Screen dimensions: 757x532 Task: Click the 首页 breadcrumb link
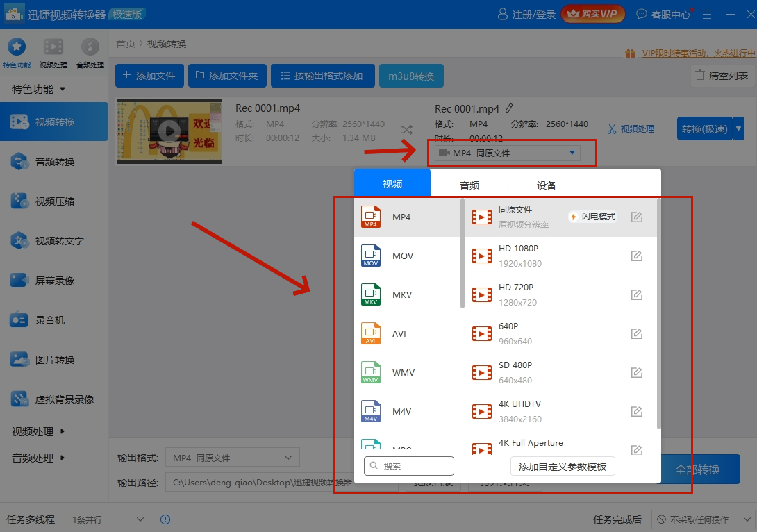coord(126,44)
